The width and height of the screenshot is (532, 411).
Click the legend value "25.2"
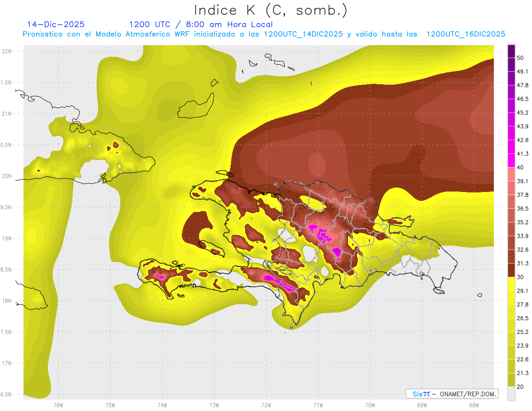pos(523,332)
